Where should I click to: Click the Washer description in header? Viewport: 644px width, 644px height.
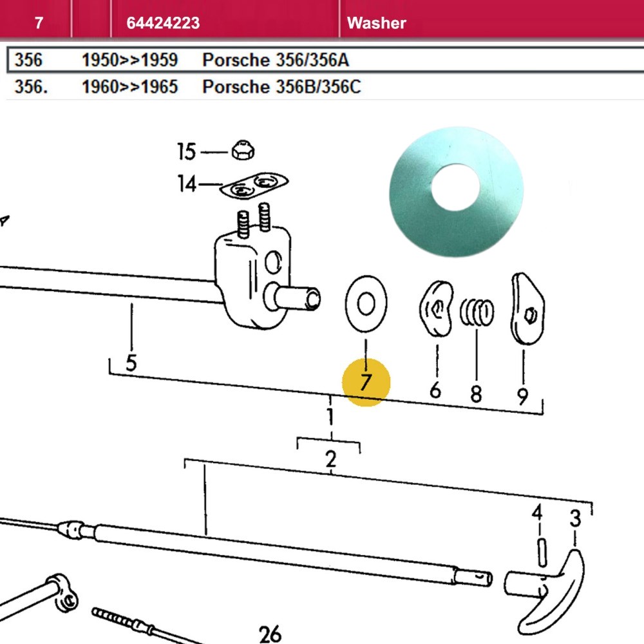(376, 23)
